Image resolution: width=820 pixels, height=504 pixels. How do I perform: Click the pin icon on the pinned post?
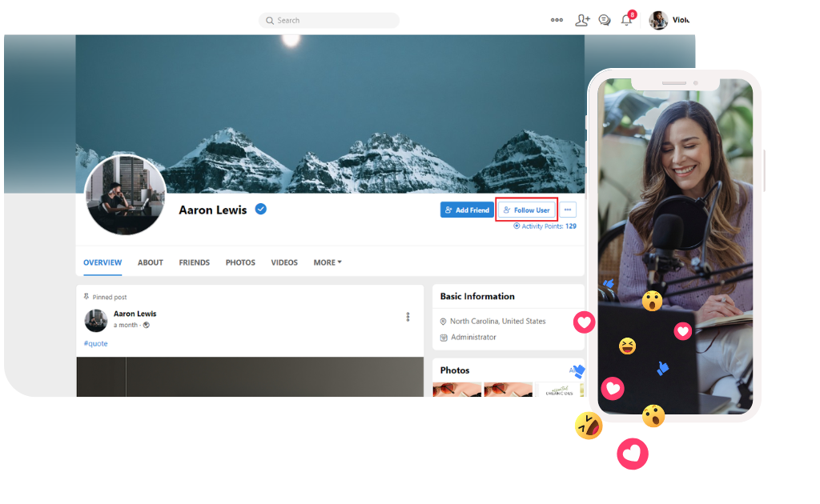pyautogui.click(x=86, y=295)
